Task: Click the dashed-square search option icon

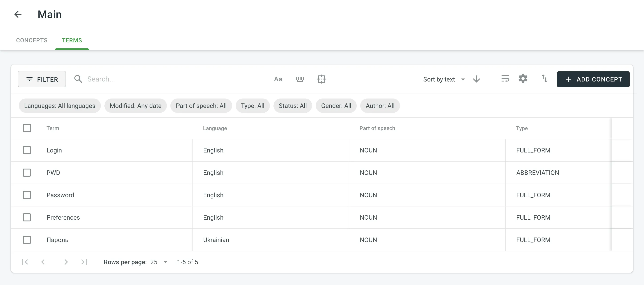Action: [x=321, y=79]
